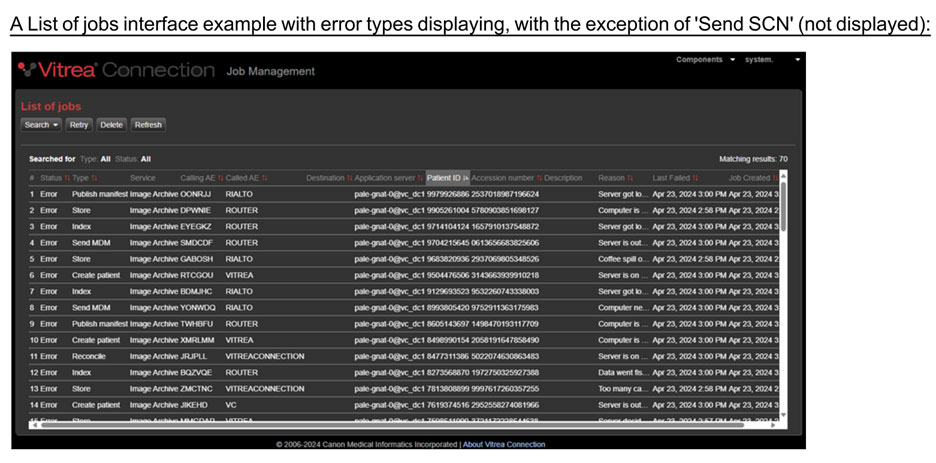Click the Refresh button
The image size is (936, 463).
click(x=148, y=125)
